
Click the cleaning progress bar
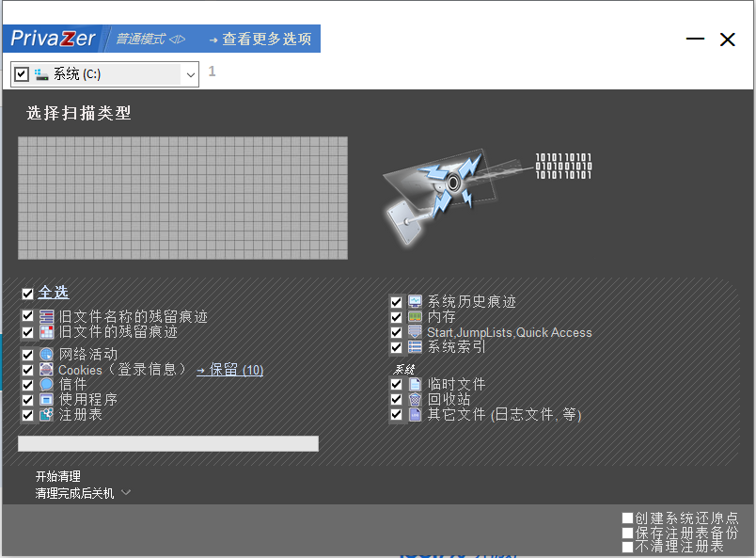click(x=168, y=443)
